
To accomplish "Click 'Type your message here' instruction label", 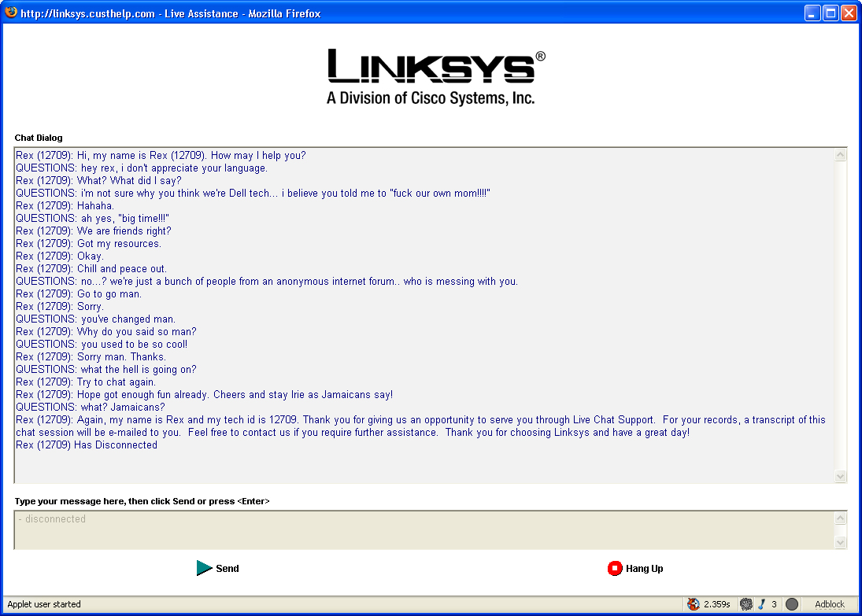I will [x=142, y=501].
